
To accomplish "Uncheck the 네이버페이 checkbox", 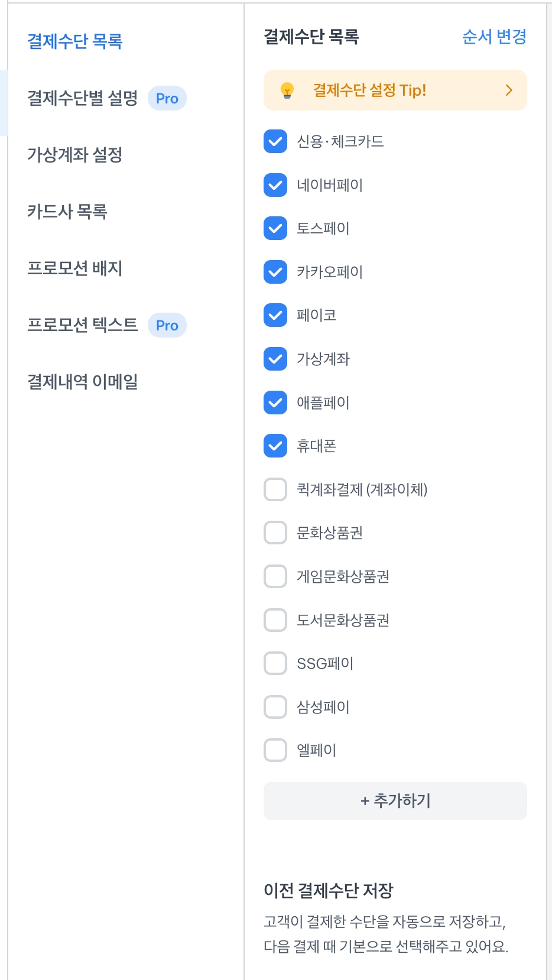I will click(x=275, y=185).
